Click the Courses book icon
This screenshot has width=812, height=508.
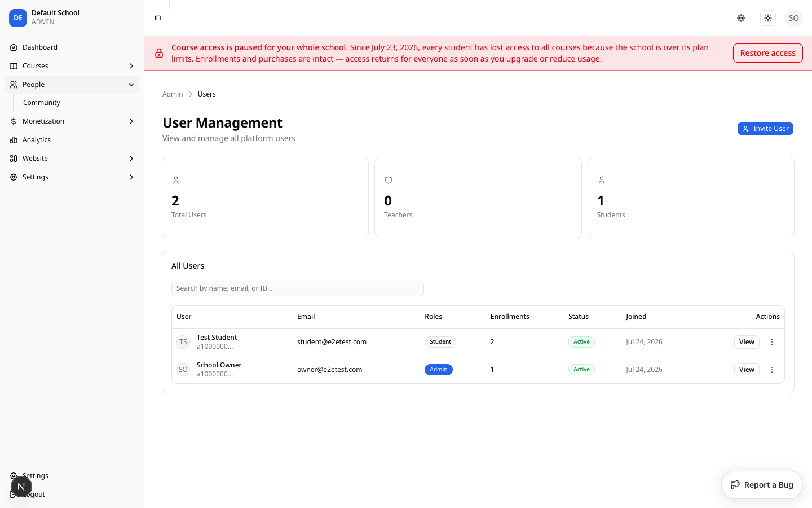coord(14,66)
